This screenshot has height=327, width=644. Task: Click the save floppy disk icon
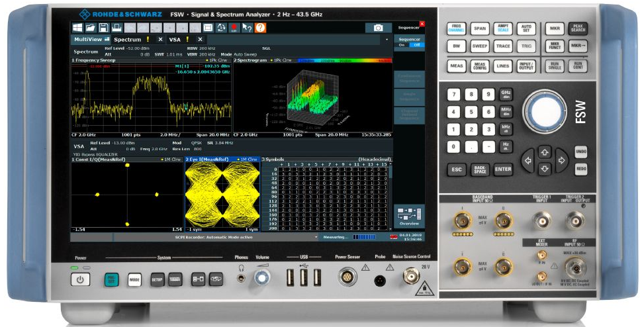click(103, 28)
